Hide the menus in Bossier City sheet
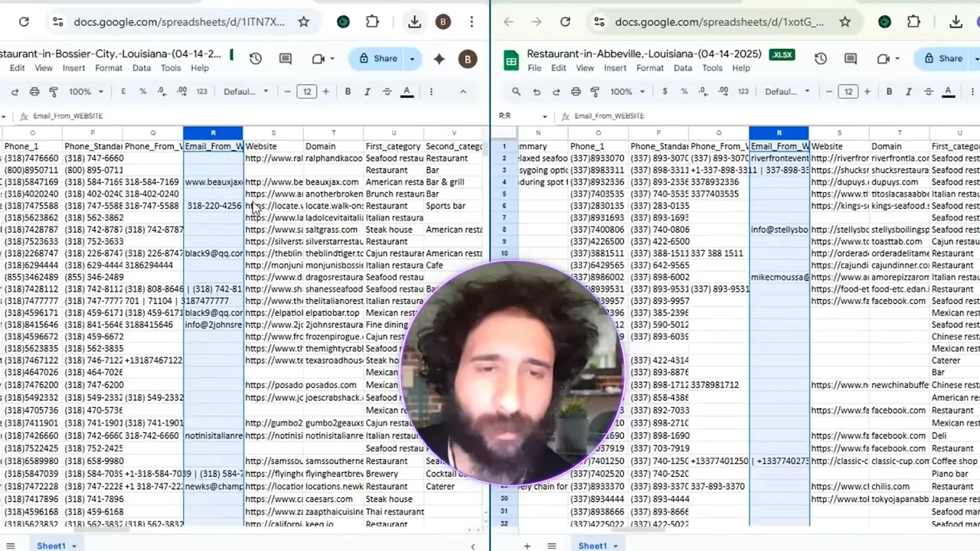Screen dimensions: 980x551 tap(462, 92)
